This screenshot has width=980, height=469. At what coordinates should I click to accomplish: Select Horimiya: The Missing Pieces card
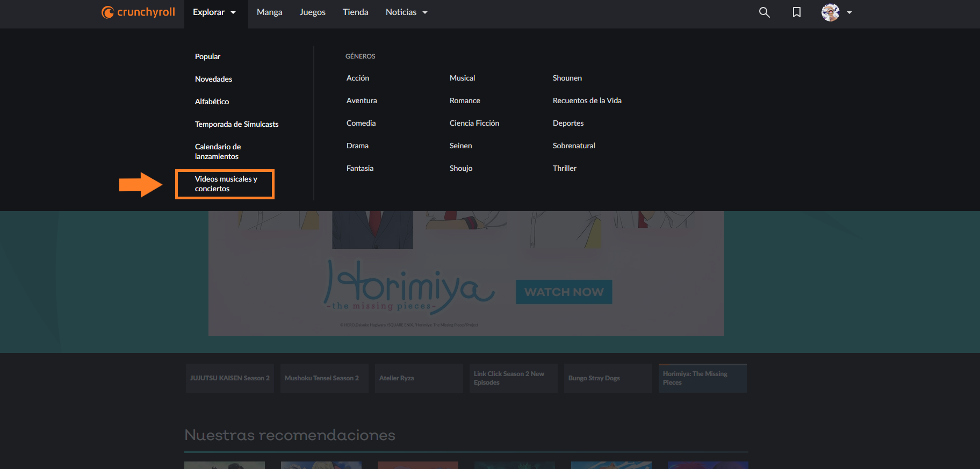coord(703,378)
